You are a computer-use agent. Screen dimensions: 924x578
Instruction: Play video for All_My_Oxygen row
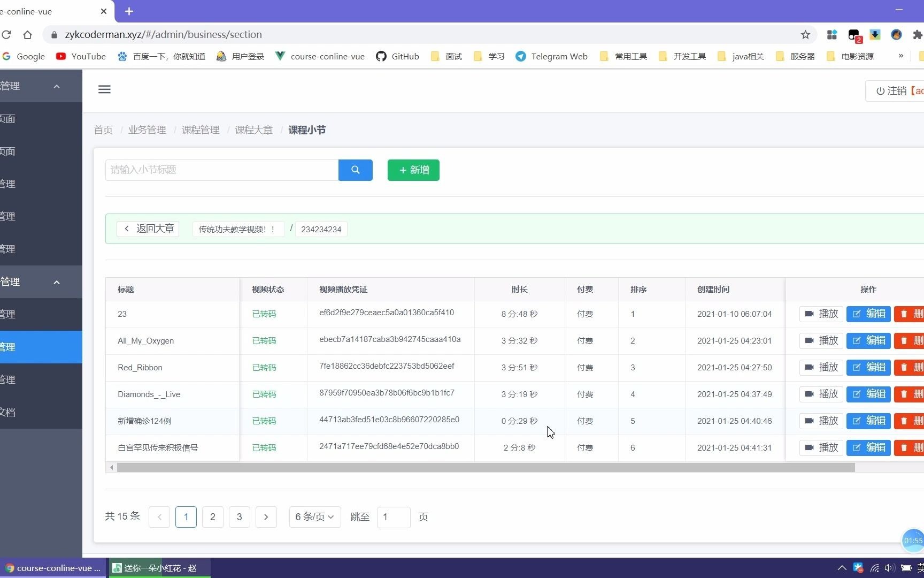[x=821, y=341]
